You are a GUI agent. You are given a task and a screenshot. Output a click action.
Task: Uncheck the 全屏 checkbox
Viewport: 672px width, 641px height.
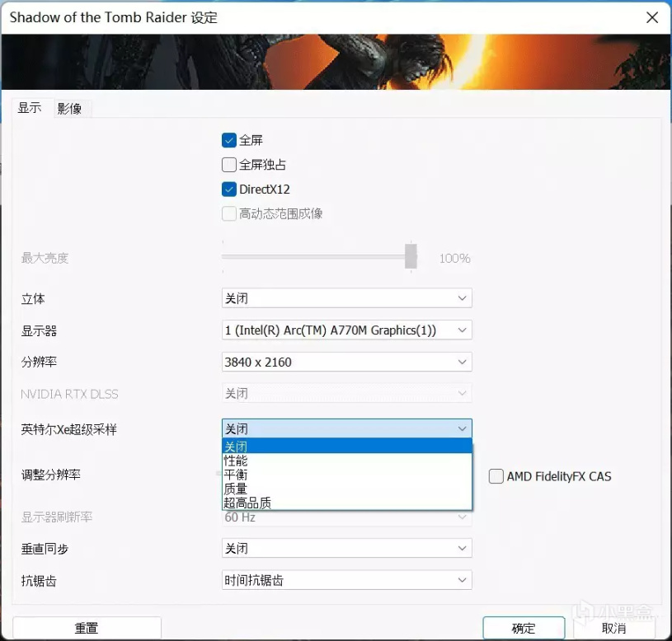(x=229, y=140)
